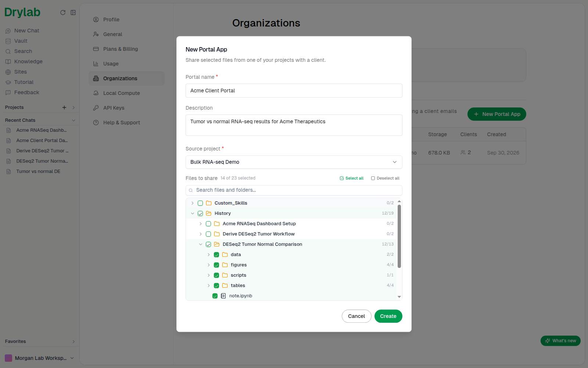Focus the Portal name input field
Image resolution: width=588 pixels, height=368 pixels.
tap(294, 91)
